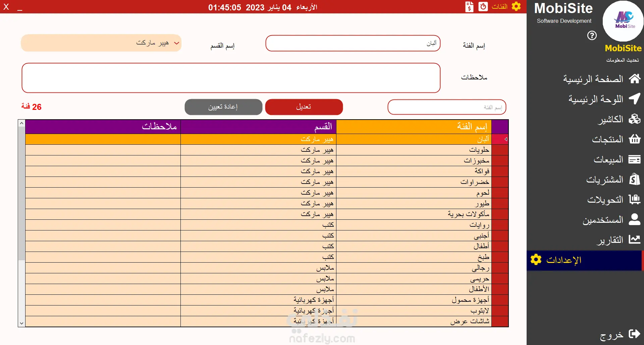Select the حلويات row

(267, 150)
